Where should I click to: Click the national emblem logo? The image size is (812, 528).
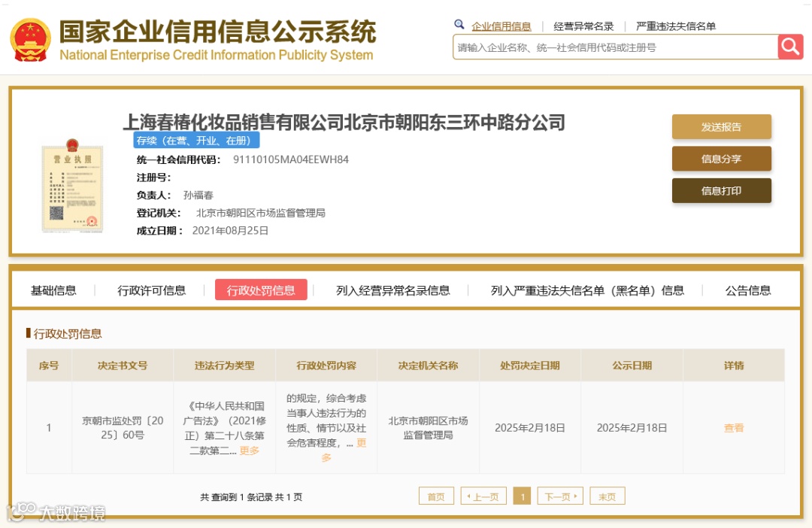click(30, 40)
